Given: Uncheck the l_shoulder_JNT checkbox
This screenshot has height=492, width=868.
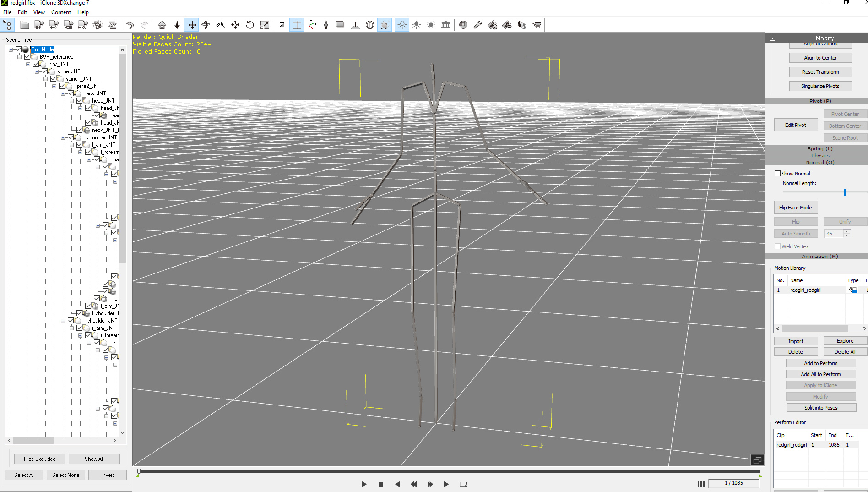Looking at the screenshot, I should click(x=71, y=137).
